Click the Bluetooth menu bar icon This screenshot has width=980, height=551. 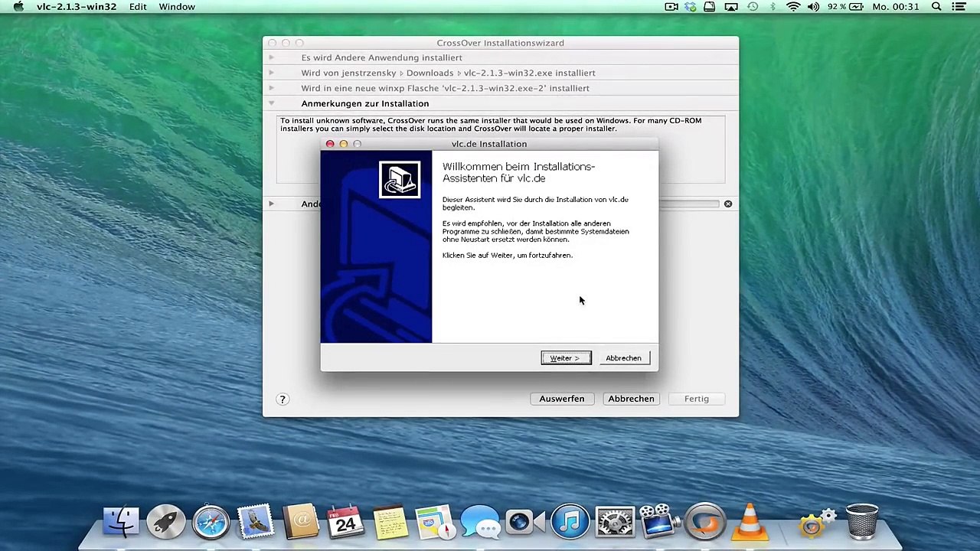(773, 7)
